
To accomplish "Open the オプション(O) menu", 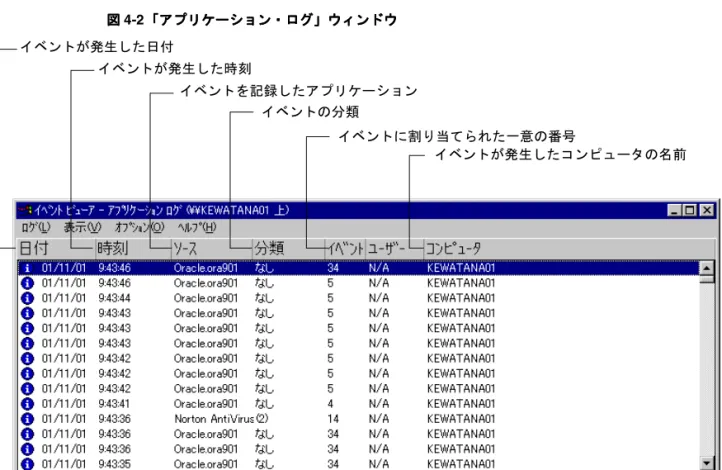I will point(139,227).
